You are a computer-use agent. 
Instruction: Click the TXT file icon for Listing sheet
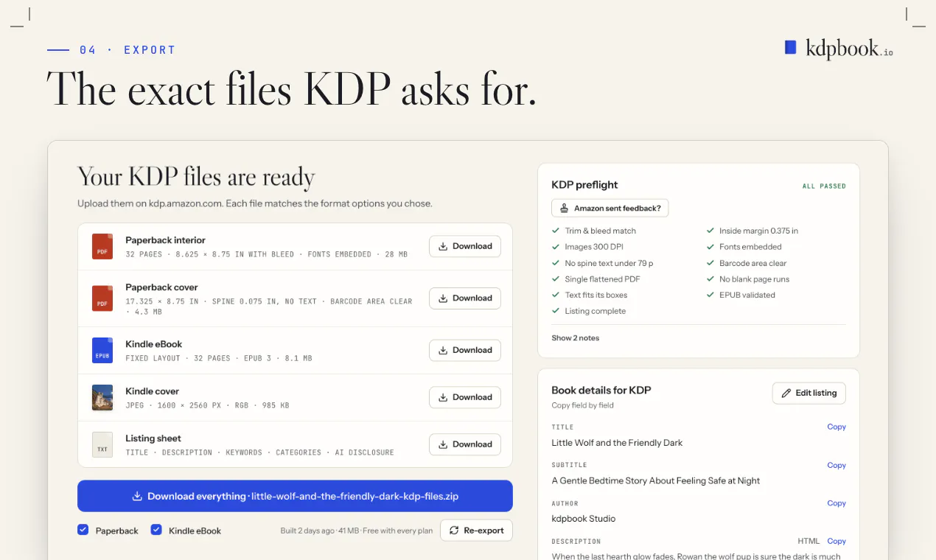pyautogui.click(x=102, y=444)
